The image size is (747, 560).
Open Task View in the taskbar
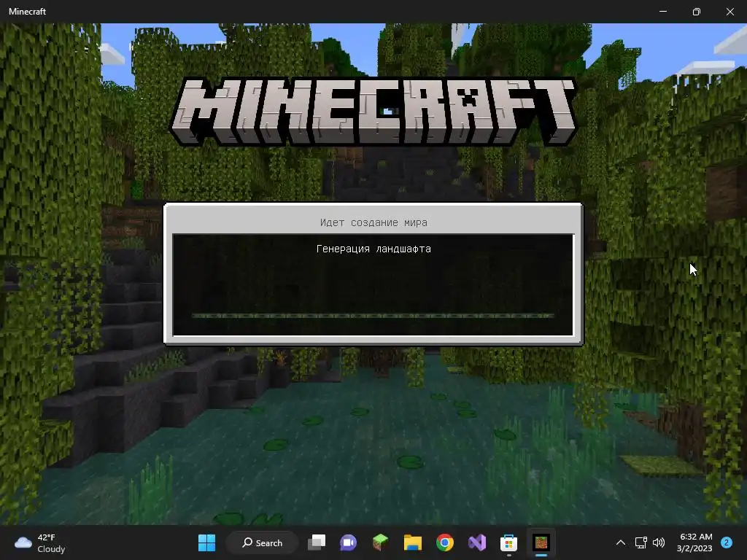[317, 542]
